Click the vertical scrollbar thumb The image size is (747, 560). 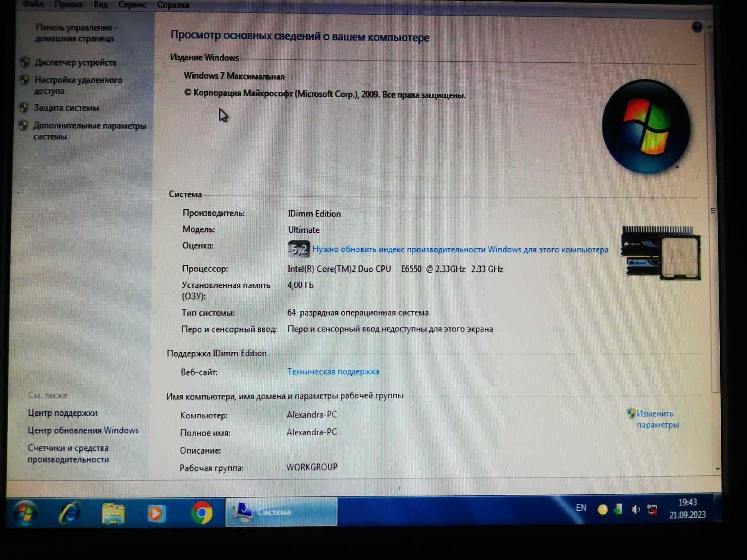[713, 212]
